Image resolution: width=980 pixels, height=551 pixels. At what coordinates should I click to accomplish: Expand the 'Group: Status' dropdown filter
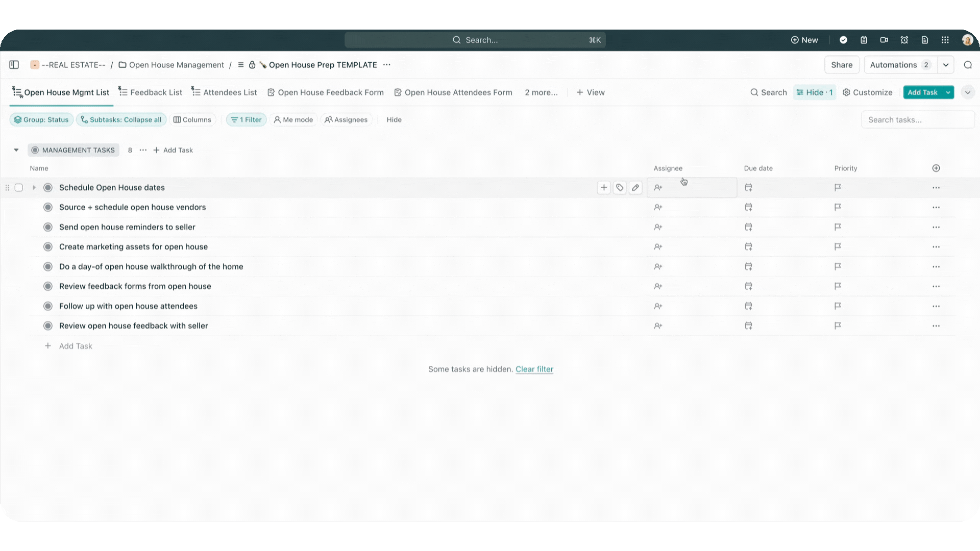[41, 120]
